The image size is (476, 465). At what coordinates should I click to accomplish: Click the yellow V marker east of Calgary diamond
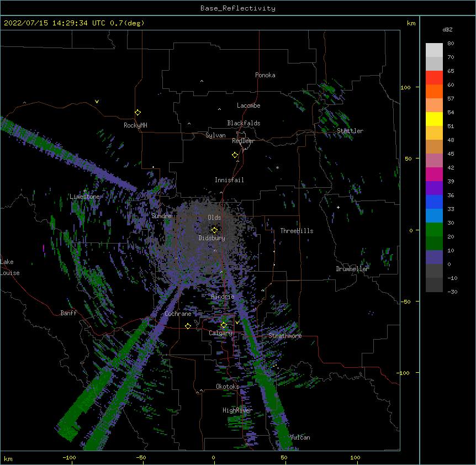pos(237,323)
